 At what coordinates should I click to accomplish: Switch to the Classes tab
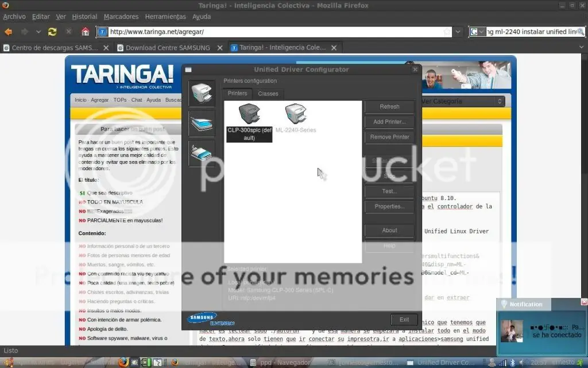[268, 94]
